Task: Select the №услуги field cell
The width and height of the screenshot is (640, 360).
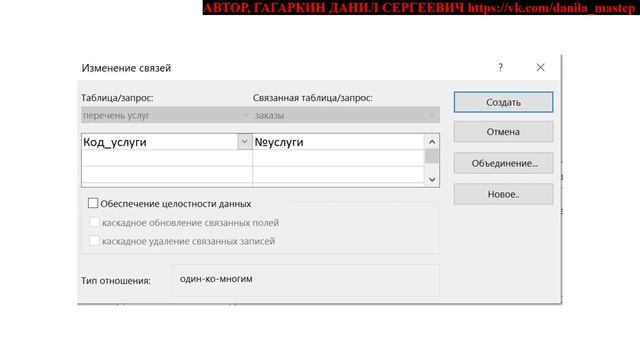Action: coord(338,142)
